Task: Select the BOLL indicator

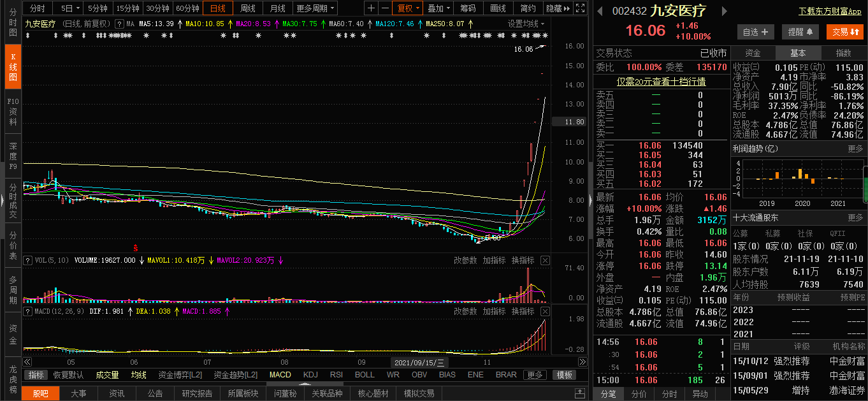Action: tap(365, 375)
